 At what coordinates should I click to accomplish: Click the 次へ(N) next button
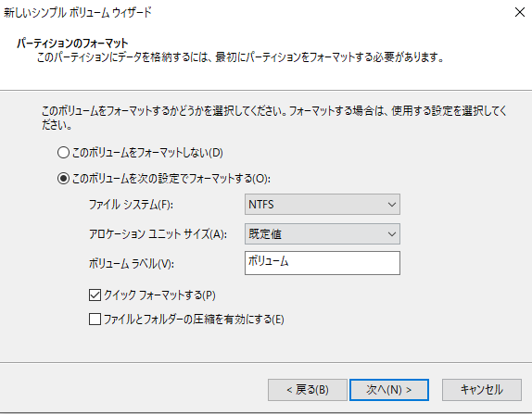[389, 390]
